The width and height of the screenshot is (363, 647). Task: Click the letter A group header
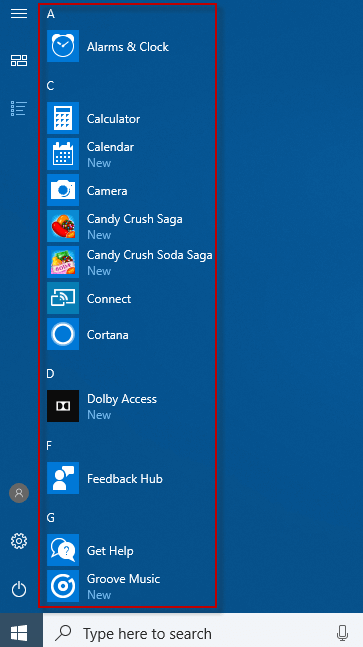[x=51, y=14]
